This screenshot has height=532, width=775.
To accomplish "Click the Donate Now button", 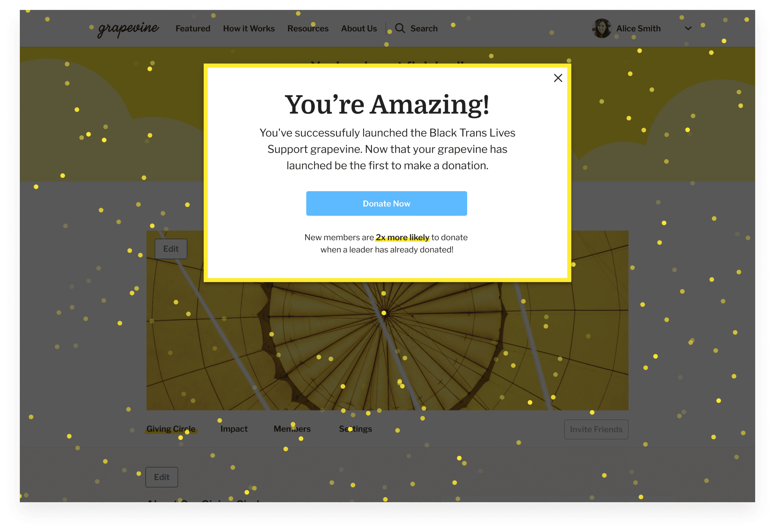I will pos(386,203).
